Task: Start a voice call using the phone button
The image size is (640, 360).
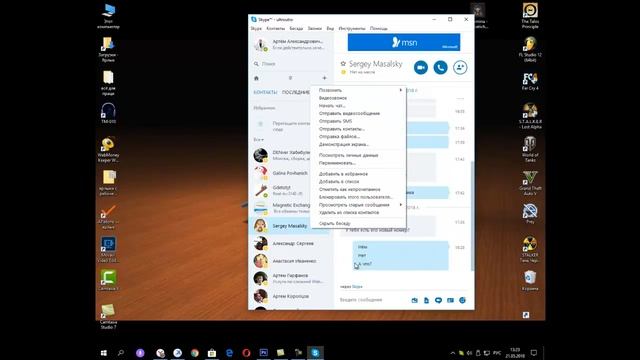Action: 440,67
